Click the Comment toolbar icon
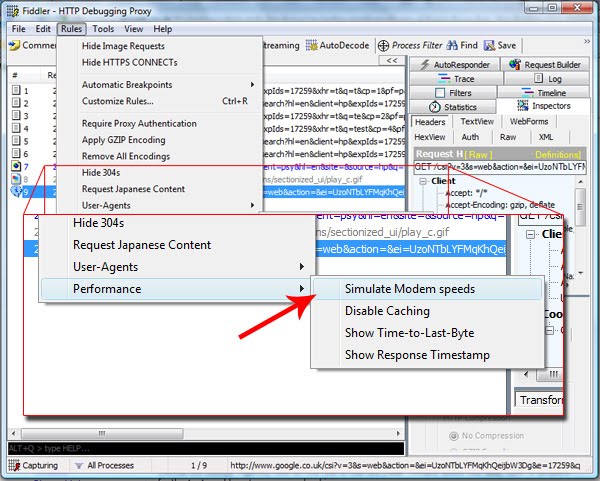The width and height of the screenshot is (600, 481). click(14, 46)
